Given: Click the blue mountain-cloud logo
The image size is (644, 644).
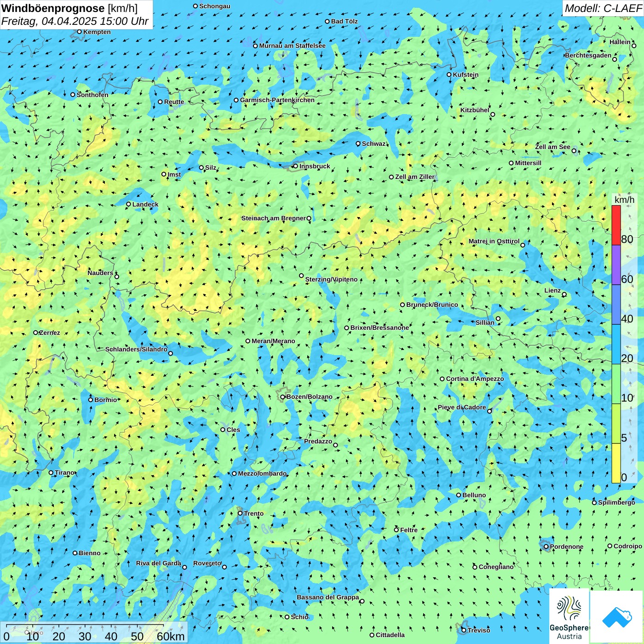Looking at the screenshot, I should coord(616,617).
